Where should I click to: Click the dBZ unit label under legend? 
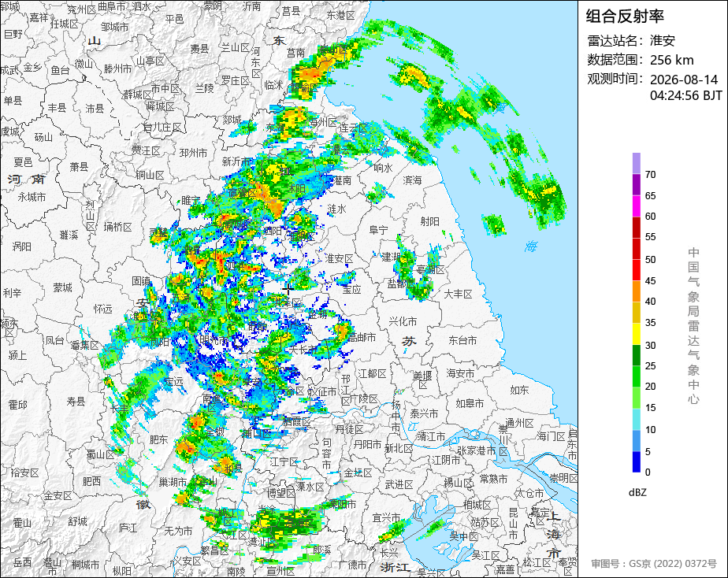coord(637,492)
